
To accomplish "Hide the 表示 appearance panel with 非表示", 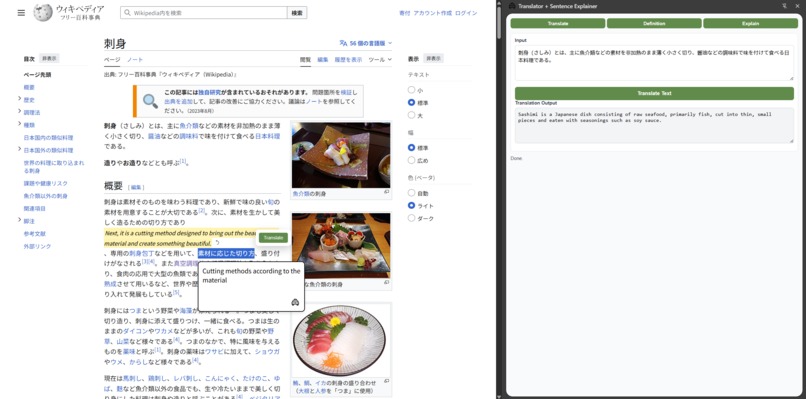I will (x=433, y=59).
